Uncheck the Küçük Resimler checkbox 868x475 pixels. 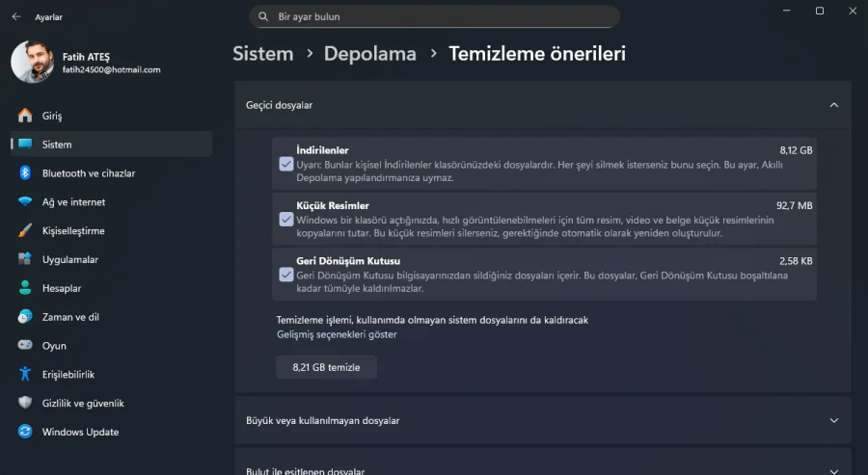tap(286, 219)
